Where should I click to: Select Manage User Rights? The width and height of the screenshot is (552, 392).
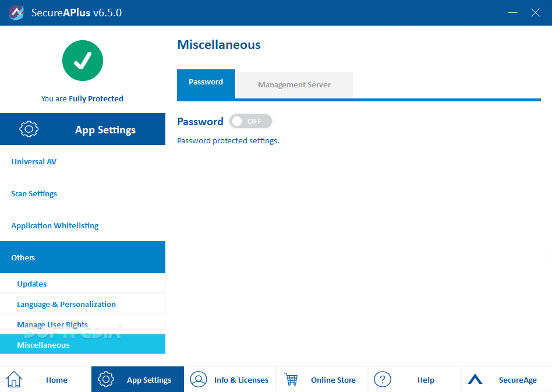(83, 324)
